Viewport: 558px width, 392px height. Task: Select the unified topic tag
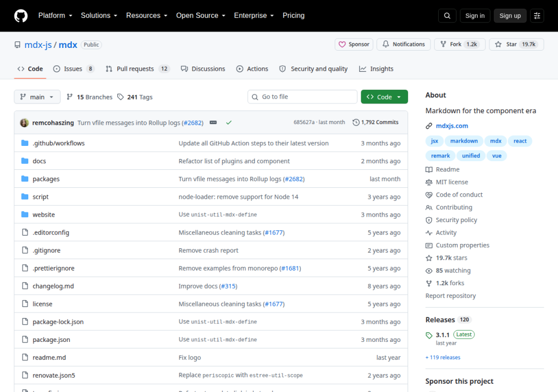tap(471, 156)
